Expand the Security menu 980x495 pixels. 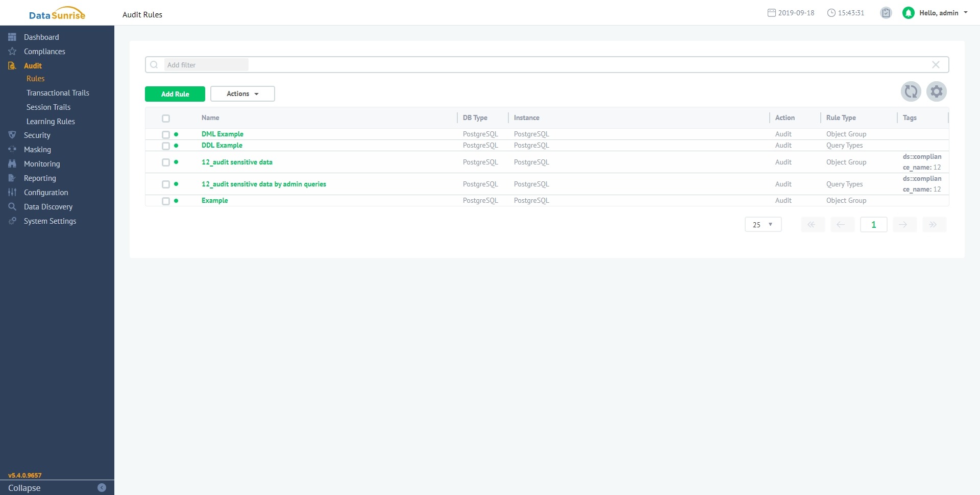[x=37, y=135]
